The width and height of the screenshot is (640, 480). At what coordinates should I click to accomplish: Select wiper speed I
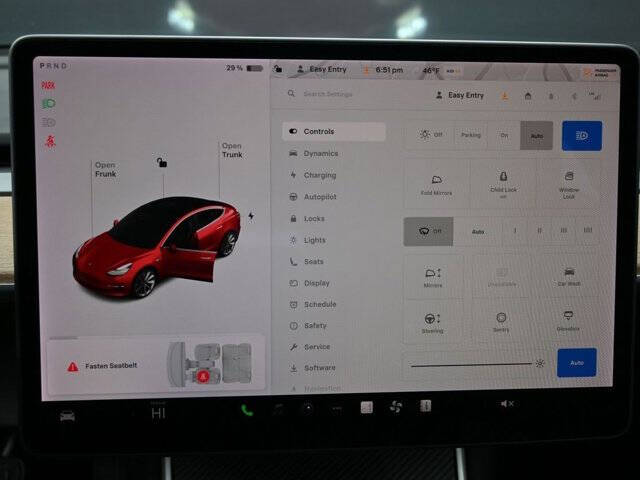(x=515, y=231)
